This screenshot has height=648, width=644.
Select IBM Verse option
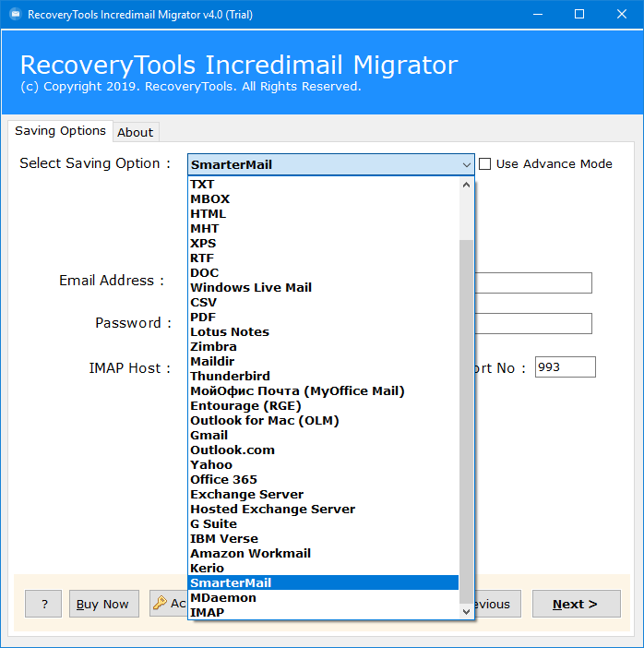(324, 538)
